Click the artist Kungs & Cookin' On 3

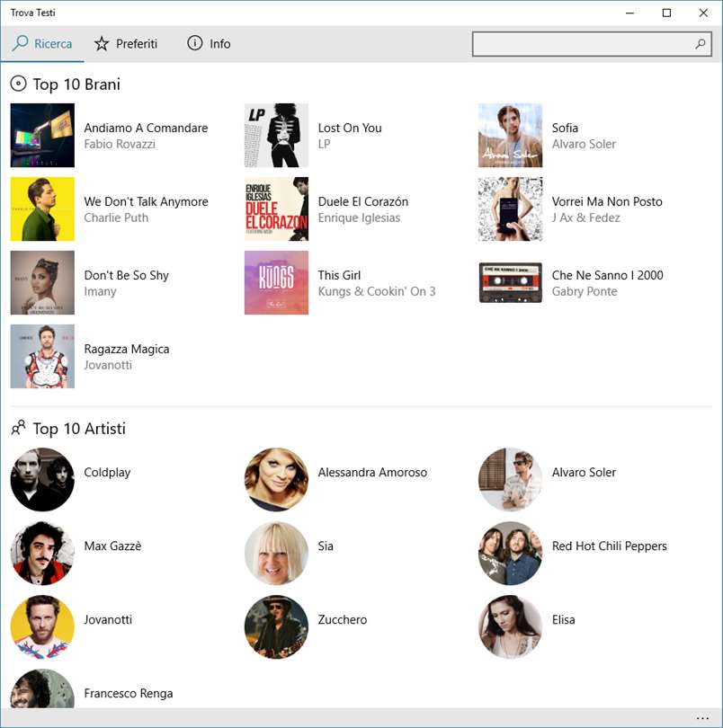(x=377, y=291)
